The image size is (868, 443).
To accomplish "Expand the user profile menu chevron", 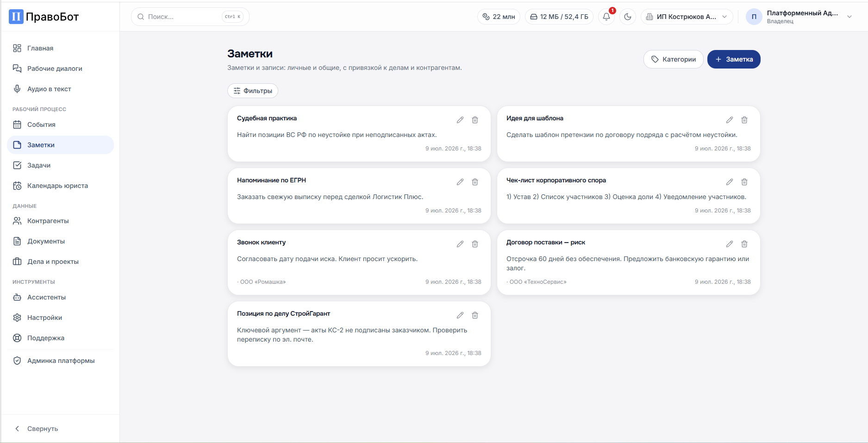I will tap(849, 17).
